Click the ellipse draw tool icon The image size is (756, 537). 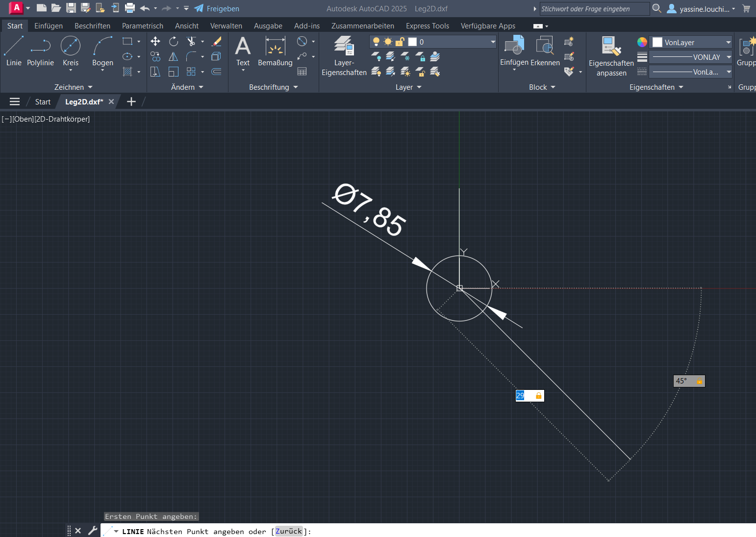point(127,56)
